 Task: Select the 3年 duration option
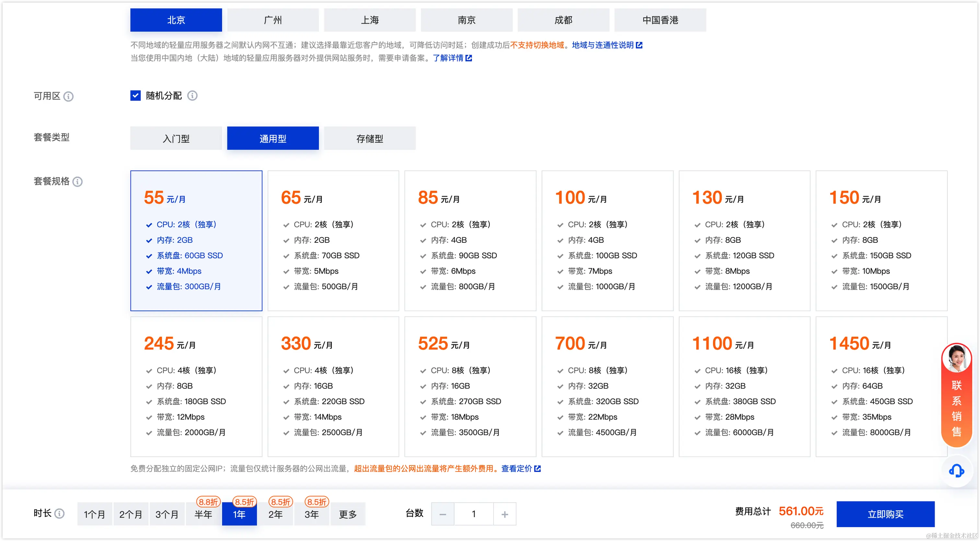point(311,514)
